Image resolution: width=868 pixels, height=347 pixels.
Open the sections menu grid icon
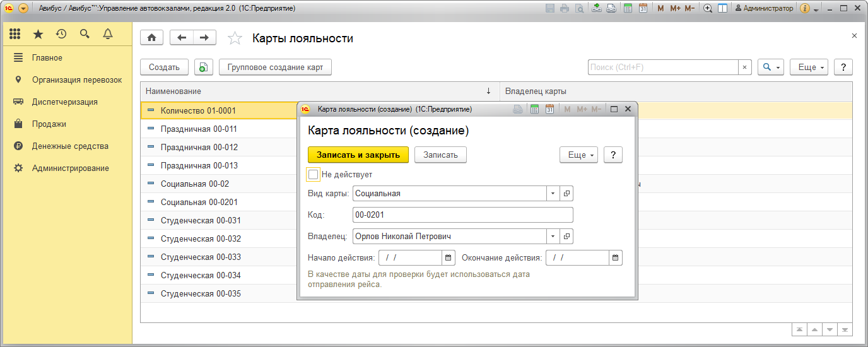(x=15, y=34)
